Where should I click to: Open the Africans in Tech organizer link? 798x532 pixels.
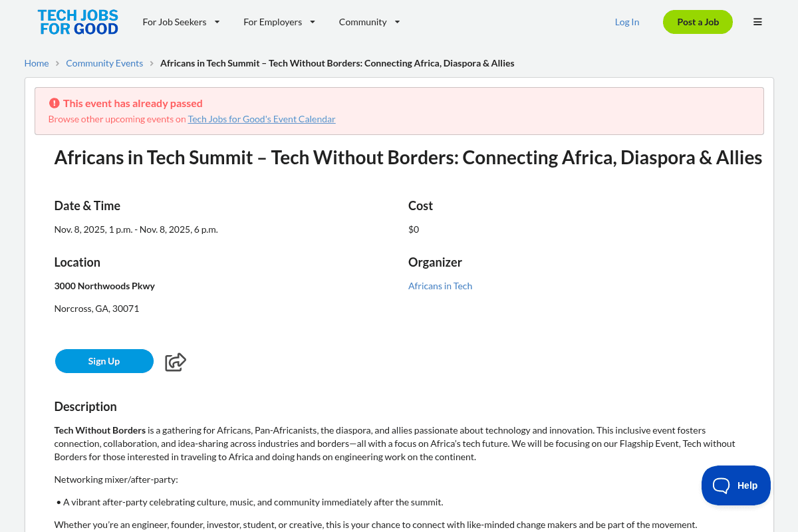(440, 286)
